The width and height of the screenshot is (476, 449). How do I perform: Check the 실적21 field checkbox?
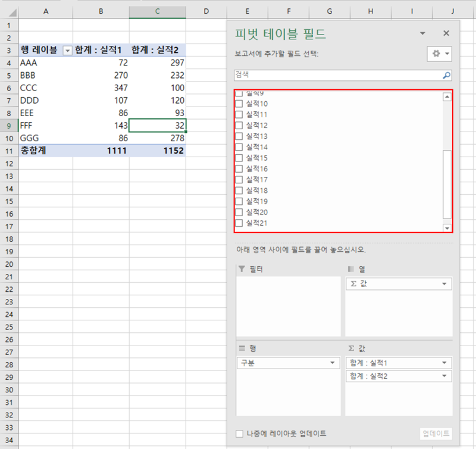(239, 223)
